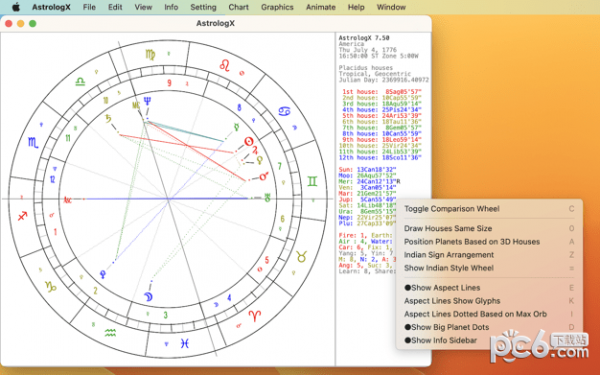This screenshot has height=375, width=600.
Task: Click the Sun: 13Can18'32" sidebar line
Action: click(x=367, y=170)
